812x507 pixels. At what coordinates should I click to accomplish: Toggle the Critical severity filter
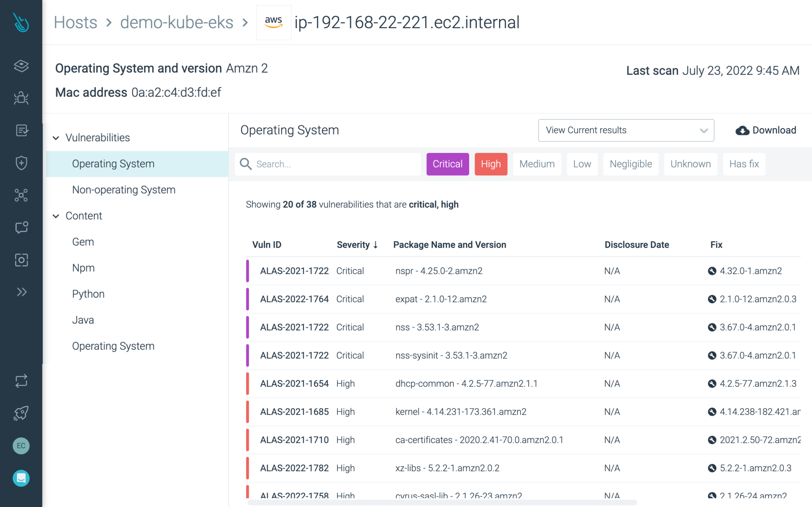pos(447,164)
